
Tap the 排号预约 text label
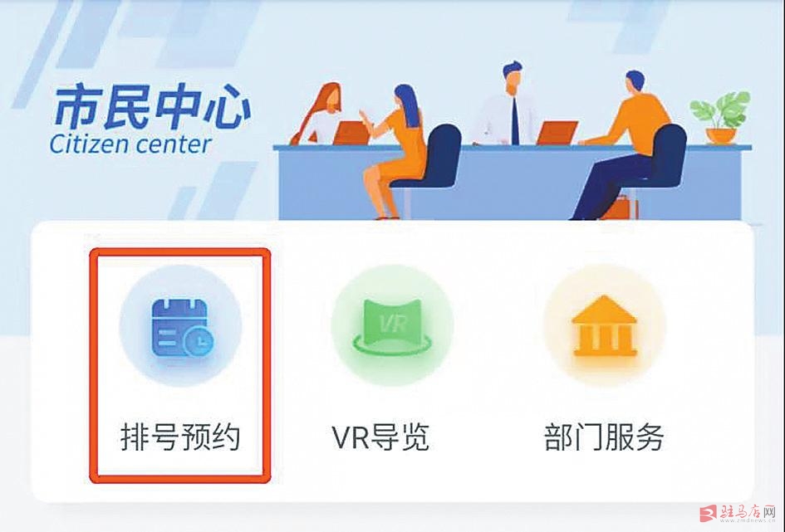(x=180, y=437)
